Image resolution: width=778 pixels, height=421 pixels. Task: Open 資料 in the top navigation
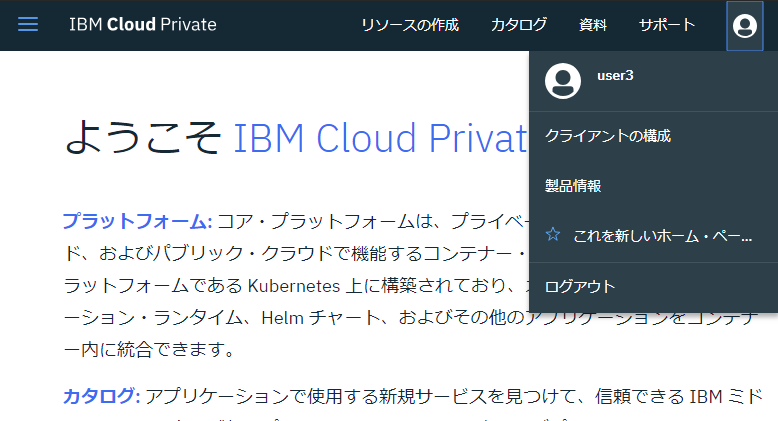click(593, 25)
